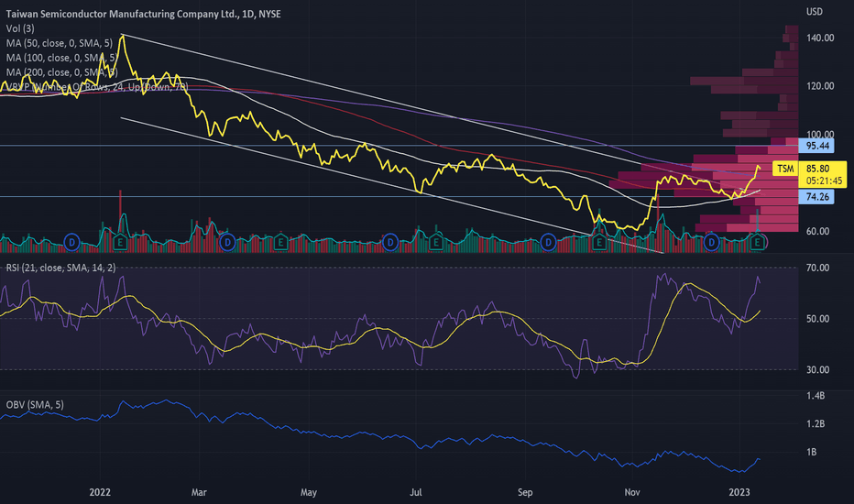Click the 30.00 RSI axis label

817,370
